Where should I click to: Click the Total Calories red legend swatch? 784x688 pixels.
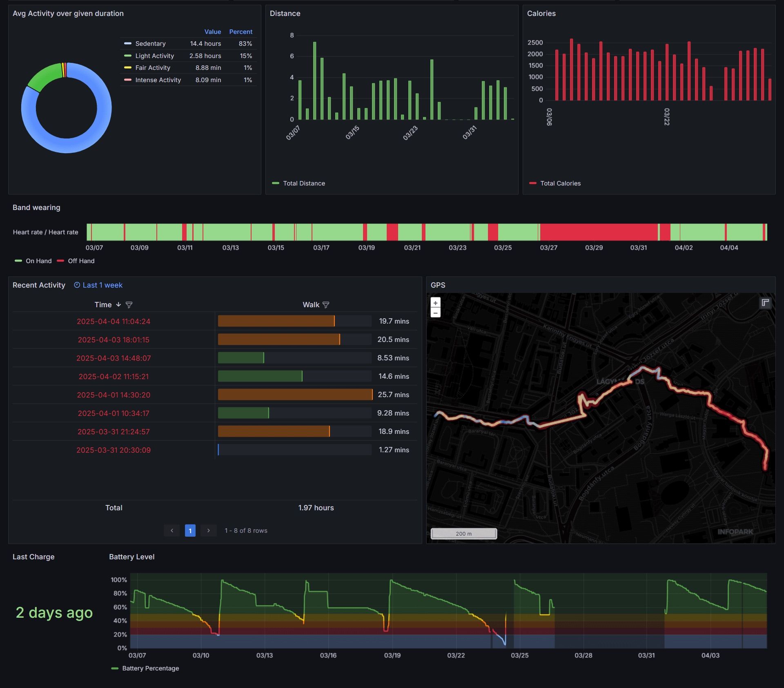532,183
